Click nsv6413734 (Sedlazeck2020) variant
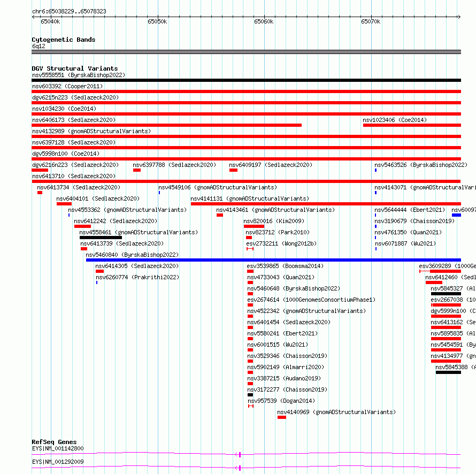Viewport: 476px width, 474px height. pyautogui.click(x=79, y=187)
